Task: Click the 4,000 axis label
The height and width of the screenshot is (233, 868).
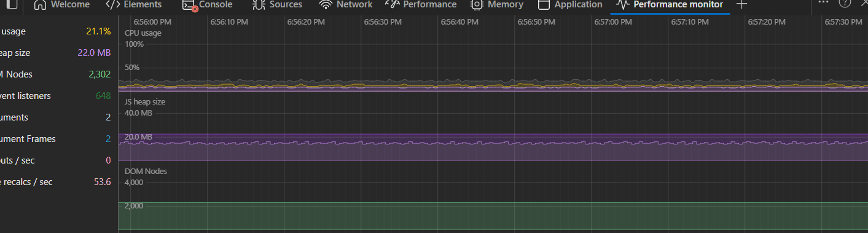Action: tap(134, 183)
